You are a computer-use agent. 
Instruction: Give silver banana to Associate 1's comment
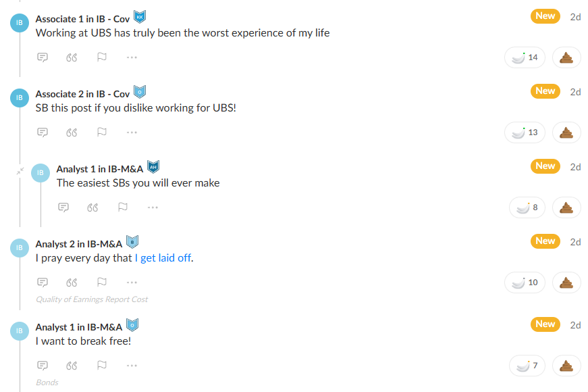click(x=525, y=57)
